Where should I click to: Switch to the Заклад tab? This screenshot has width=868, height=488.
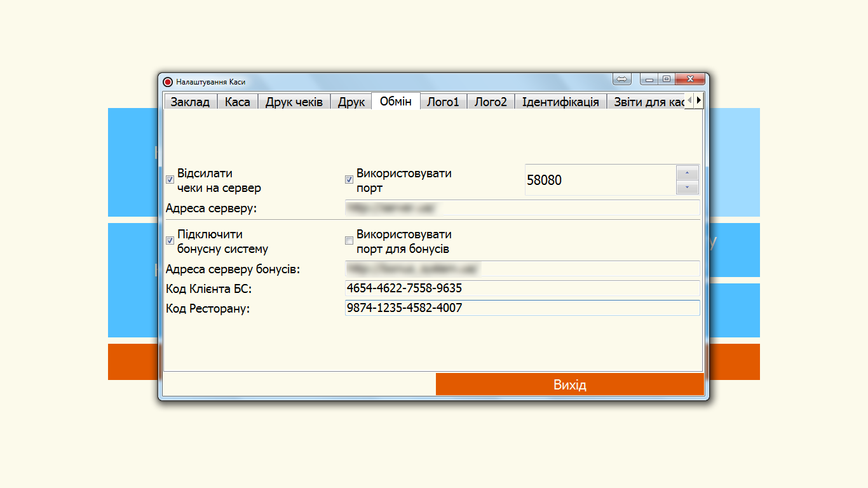click(x=190, y=102)
